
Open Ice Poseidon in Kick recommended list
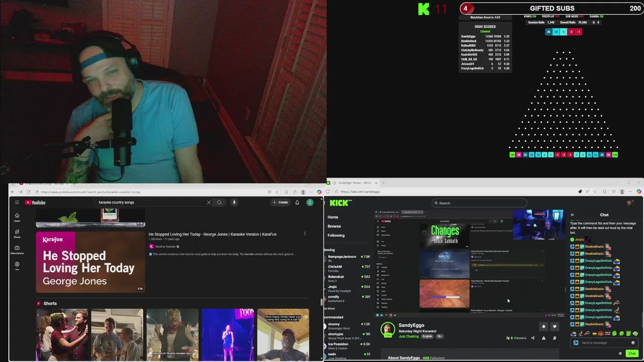coord(348,346)
